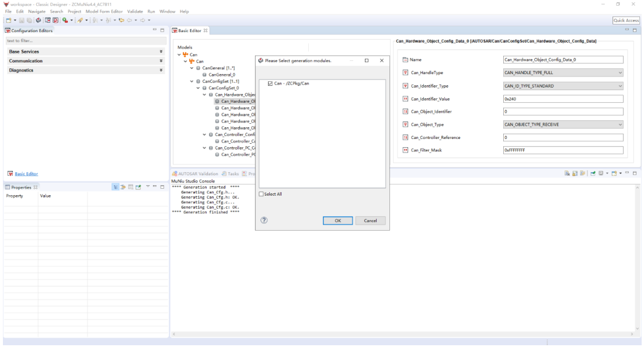
Task: Open the Basic Editor link
Action: click(26, 173)
